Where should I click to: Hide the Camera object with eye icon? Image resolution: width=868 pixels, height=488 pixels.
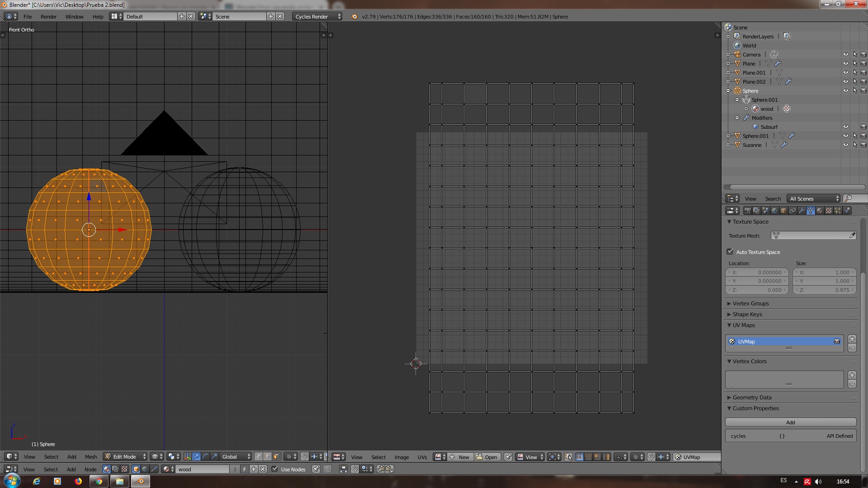click(x=845, y=54)
